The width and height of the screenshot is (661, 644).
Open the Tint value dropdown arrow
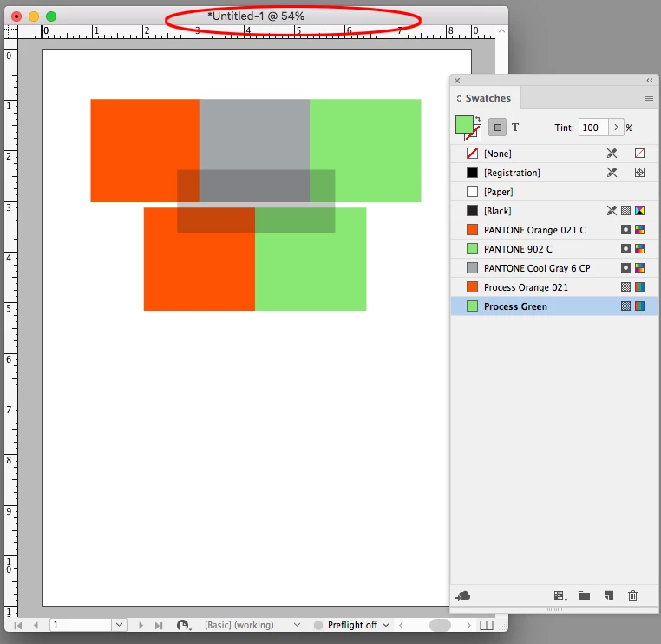616,128
